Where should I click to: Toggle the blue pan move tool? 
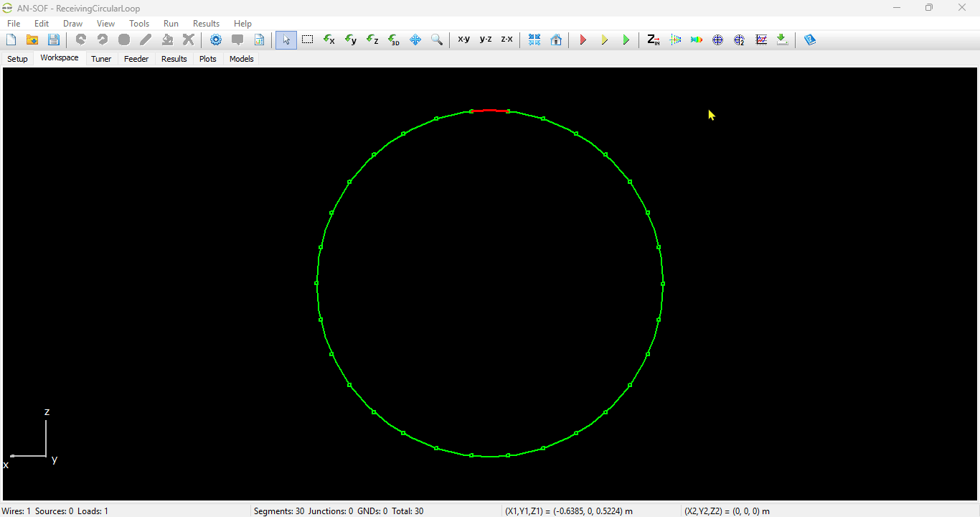pyautogui.click(x=415, y=40)
